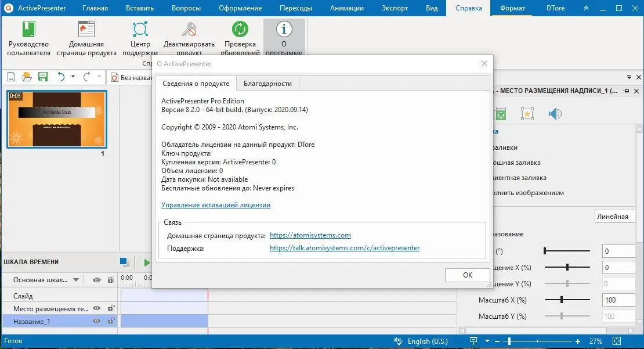Switch to the Благодарности tab
644x349 pixels.
click(x=267, y=83)
